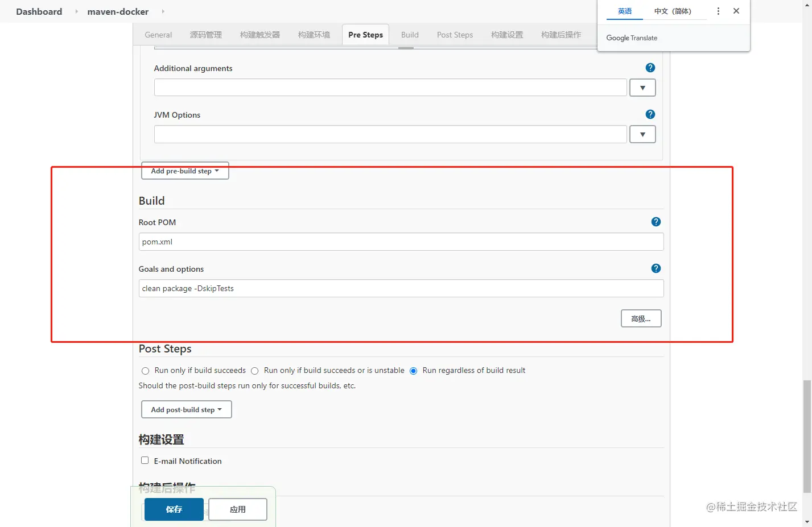
Task: Open Add pre-build step dropdown
Action: pyautogui.click(x=185, y=171)
